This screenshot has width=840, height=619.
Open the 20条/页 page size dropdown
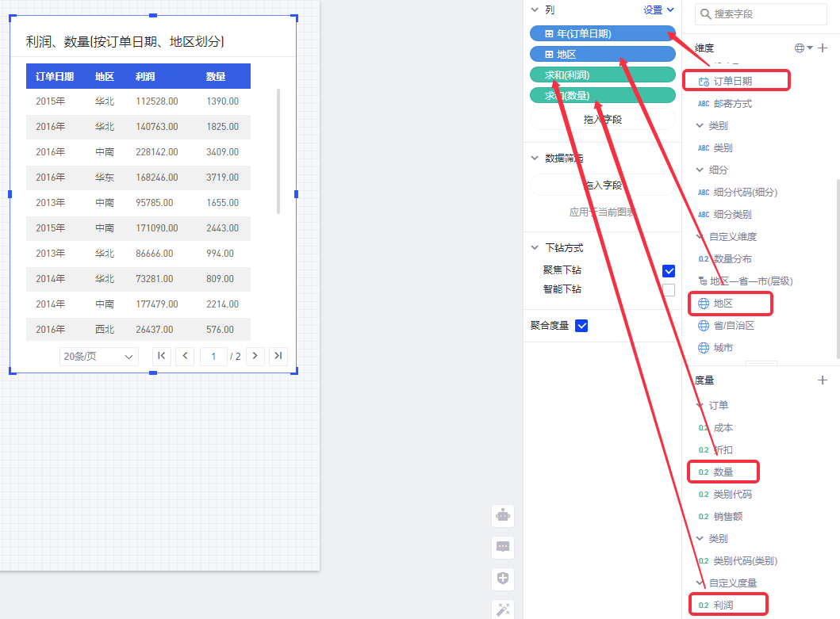point(99,357)
